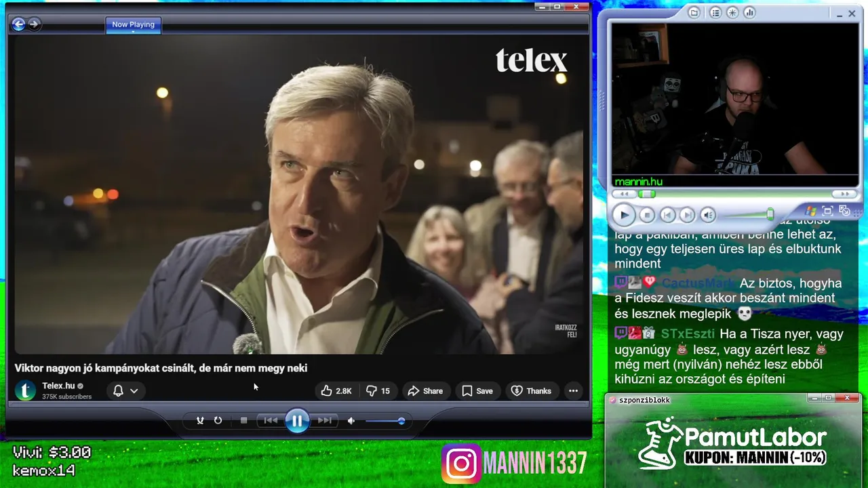Skip to previous track in main player

pyautogui.click(x=270, y=420)
